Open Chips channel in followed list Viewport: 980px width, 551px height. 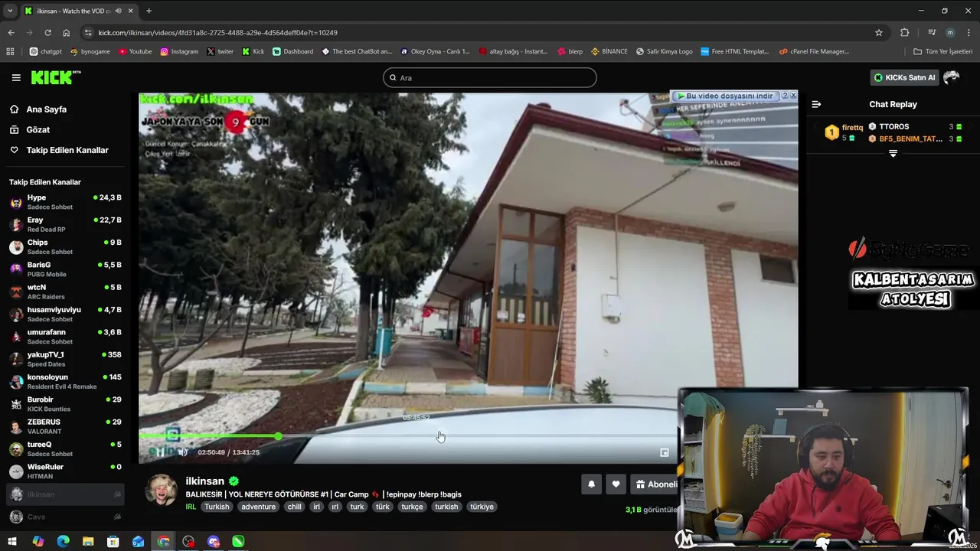point(64,246)
